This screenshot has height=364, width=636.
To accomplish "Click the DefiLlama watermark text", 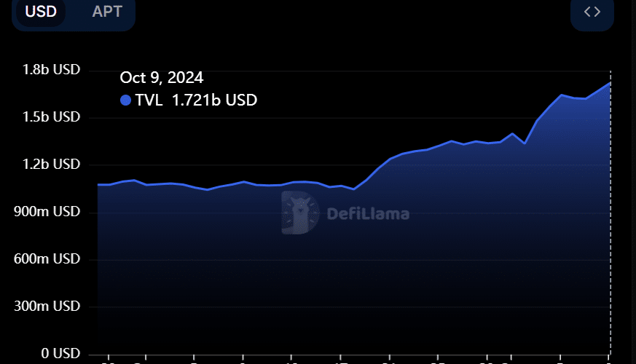I will coord(367,214).
